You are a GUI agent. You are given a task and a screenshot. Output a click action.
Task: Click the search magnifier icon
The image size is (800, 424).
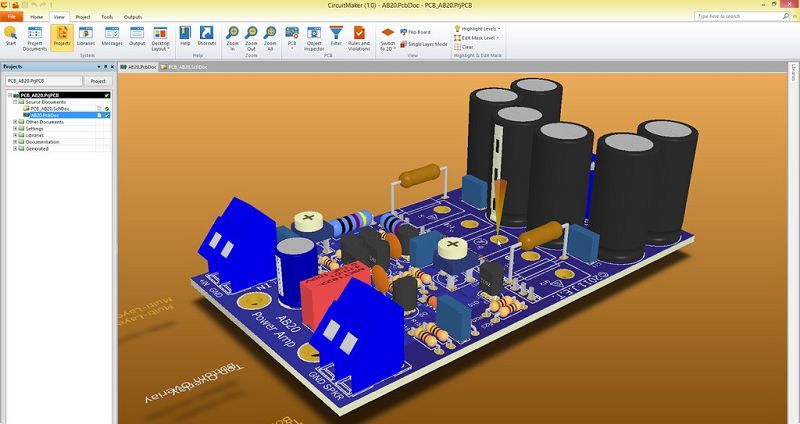pyautogui.click(x=786, y=16)
